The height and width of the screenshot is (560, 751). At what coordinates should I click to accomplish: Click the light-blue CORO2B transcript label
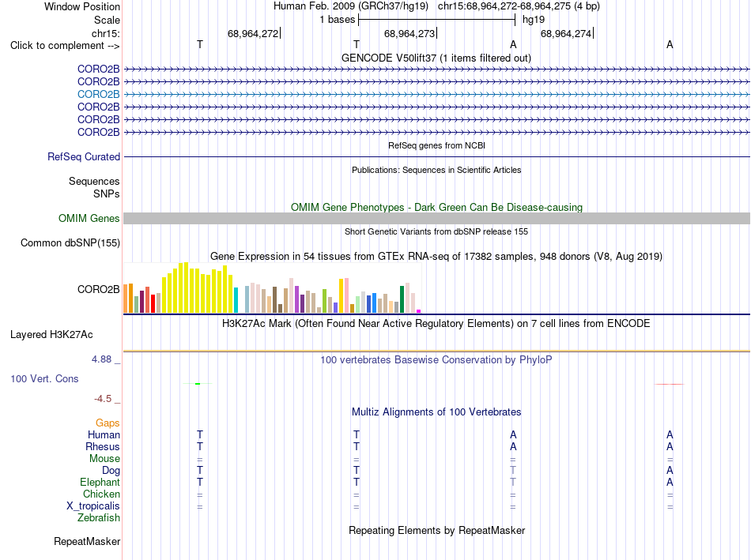[98, 94]
